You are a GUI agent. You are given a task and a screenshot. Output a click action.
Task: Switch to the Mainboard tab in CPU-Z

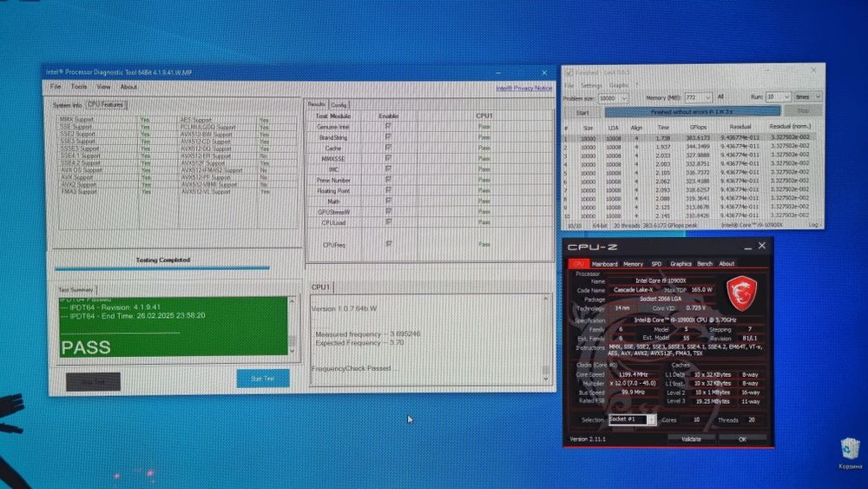[x=604, y=263]
